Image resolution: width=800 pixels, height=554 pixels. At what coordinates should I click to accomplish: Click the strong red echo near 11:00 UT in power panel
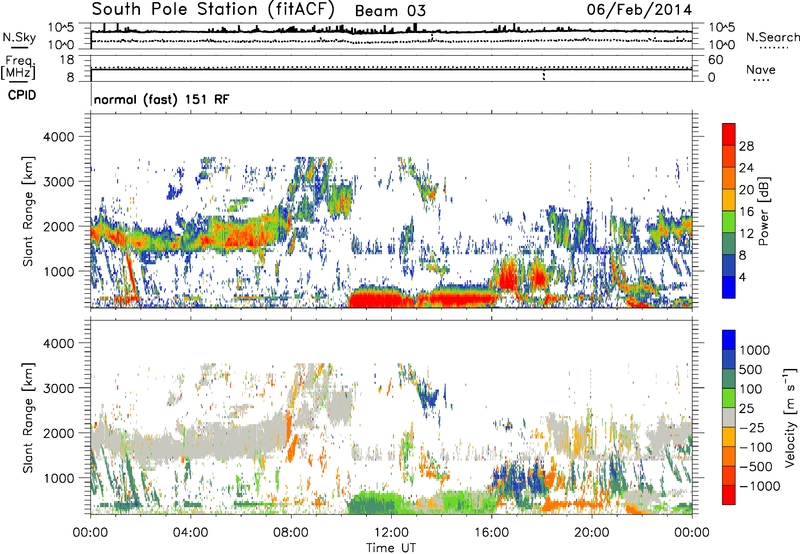pos(379,299)
